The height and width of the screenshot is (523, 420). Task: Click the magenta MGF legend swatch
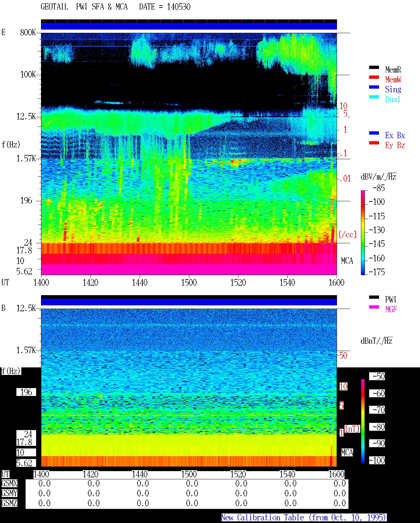point(374,307)
